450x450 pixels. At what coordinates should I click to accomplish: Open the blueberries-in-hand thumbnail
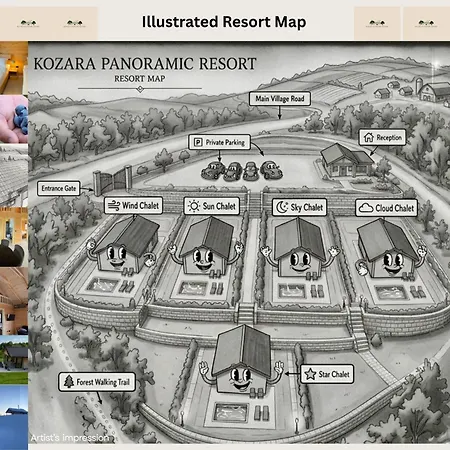click(14, 119)
